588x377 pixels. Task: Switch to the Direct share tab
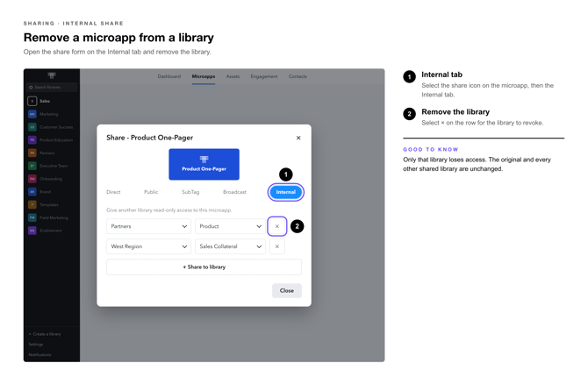tap(113, 192)
